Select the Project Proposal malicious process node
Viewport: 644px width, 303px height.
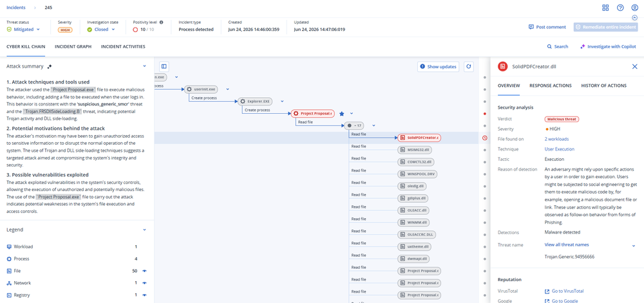pyautogui.click(x=313, y=114)
